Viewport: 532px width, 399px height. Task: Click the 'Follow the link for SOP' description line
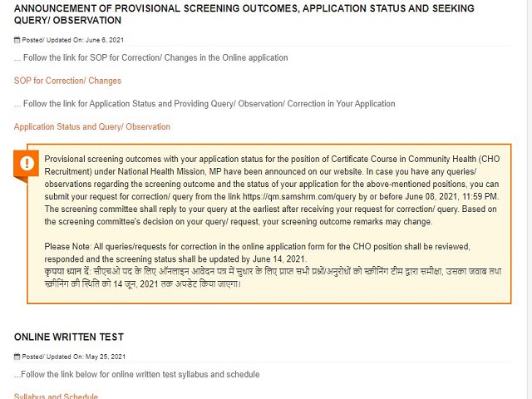coord(150,57)
